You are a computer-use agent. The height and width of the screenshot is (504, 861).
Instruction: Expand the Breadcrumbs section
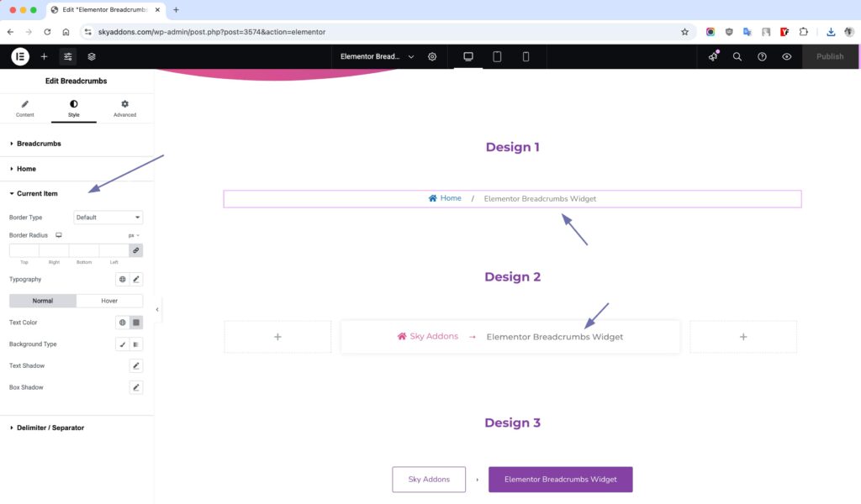[77, 144]
